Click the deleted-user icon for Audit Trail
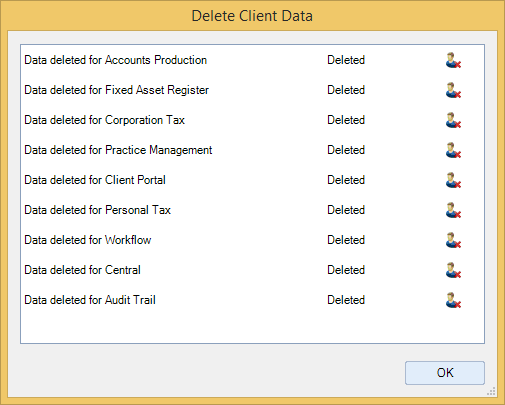The height and width of the screenshot is (405, 505). [x=453, y=300]
